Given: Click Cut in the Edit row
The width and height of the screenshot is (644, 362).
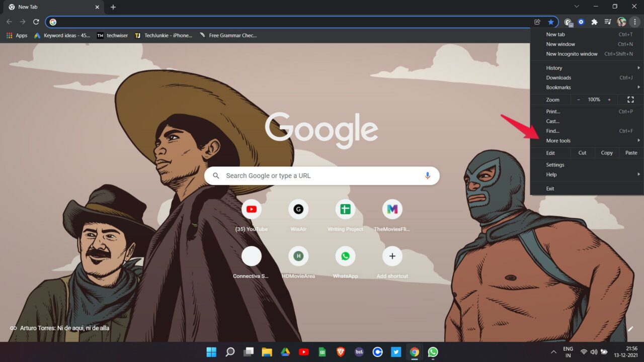Looking at the screenshot, I should (582, 153).
